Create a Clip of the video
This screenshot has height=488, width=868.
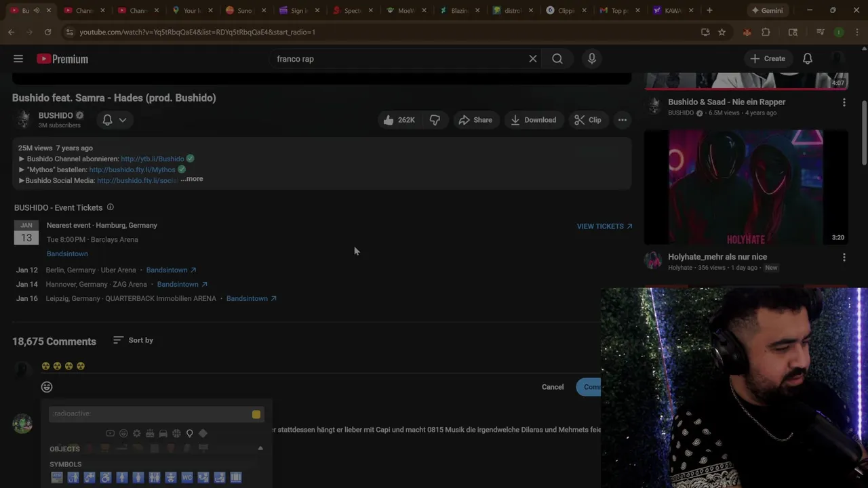point(588,120)
